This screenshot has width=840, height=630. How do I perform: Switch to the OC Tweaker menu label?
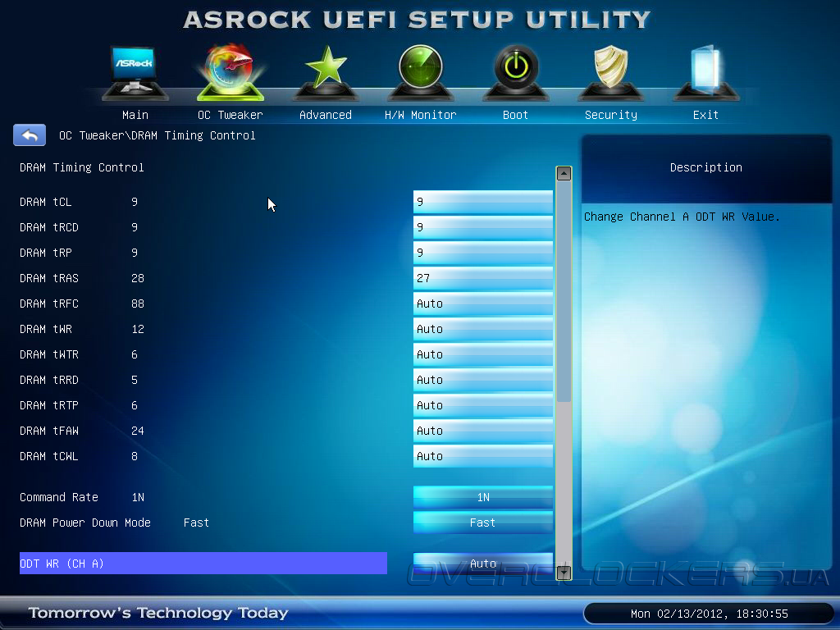pos(231,115)
